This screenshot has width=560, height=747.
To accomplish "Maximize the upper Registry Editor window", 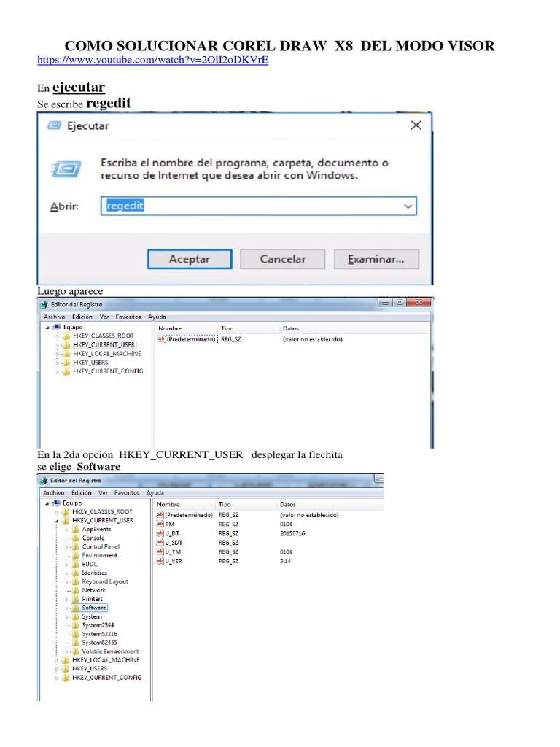I will tap(400, 303).
